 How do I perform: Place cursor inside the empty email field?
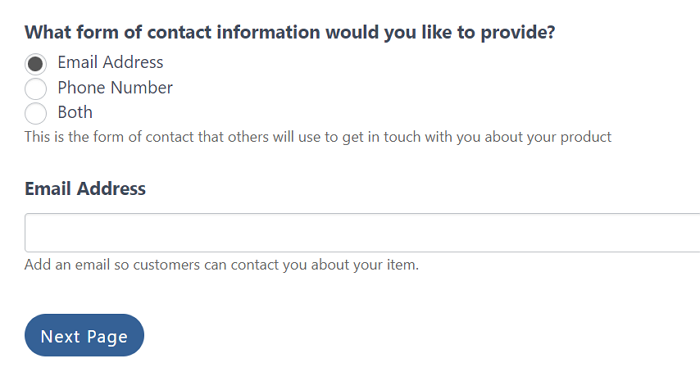click(x=362, y=233)
